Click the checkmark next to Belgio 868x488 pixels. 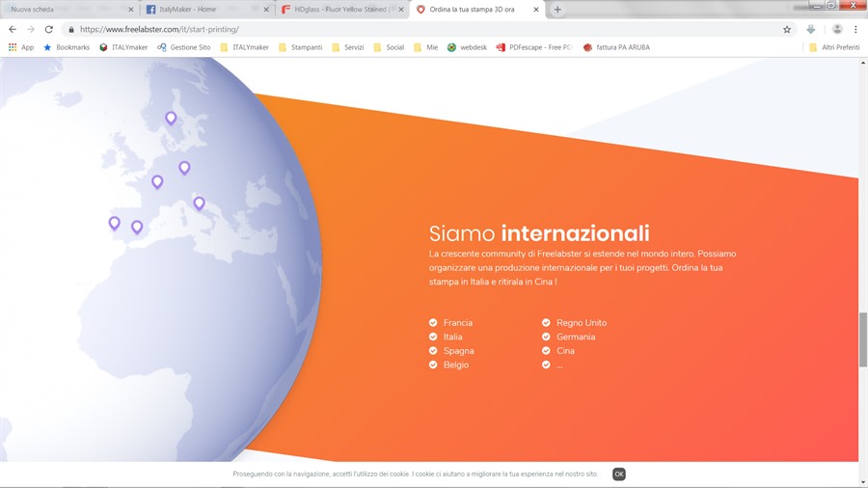pos(433,365)
